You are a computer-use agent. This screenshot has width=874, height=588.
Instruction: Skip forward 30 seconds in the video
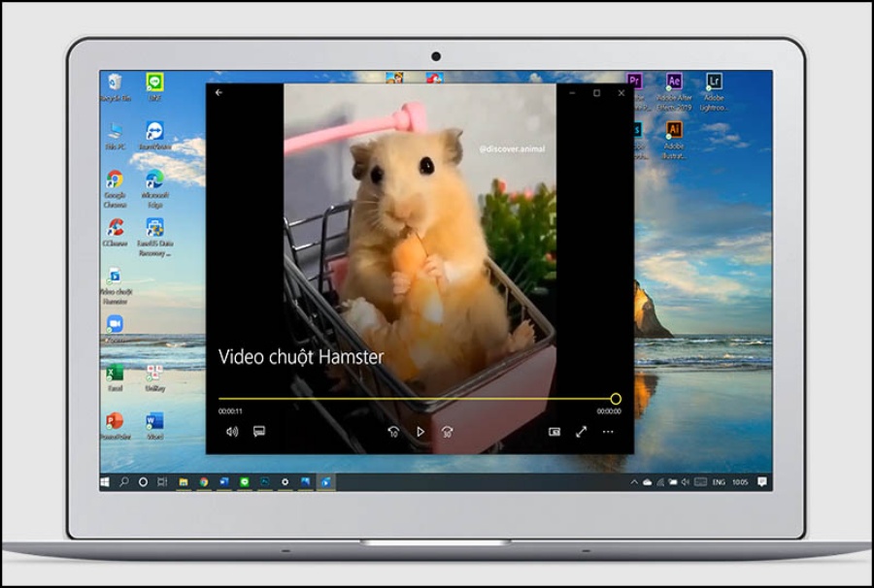(x=447, y=432)
